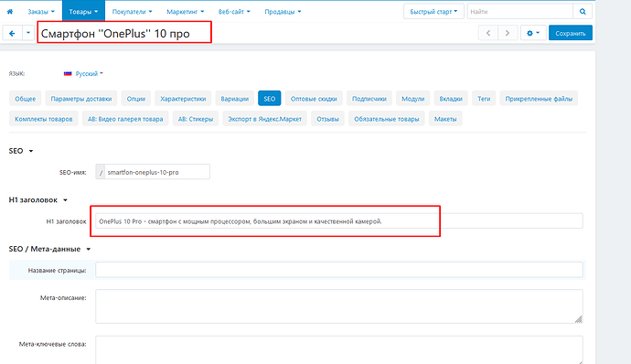Image resolution: width=631 pixels, height=364 pixels.
Task: Open the Маркетинг menu
Action: tap(185, 12)
